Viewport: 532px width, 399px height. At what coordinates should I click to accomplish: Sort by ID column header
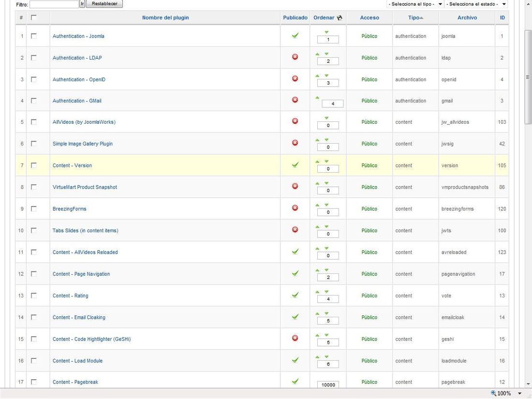[502, 17]
